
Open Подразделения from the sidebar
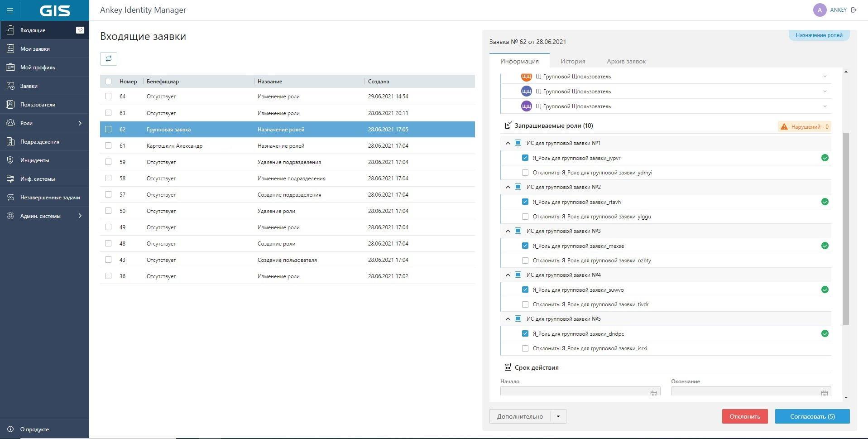39,142
